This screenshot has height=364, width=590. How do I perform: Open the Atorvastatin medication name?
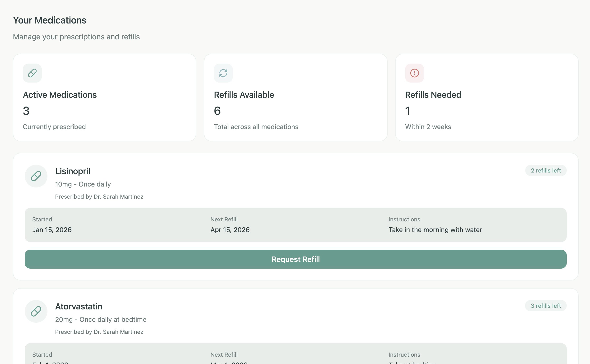(79, 306)
